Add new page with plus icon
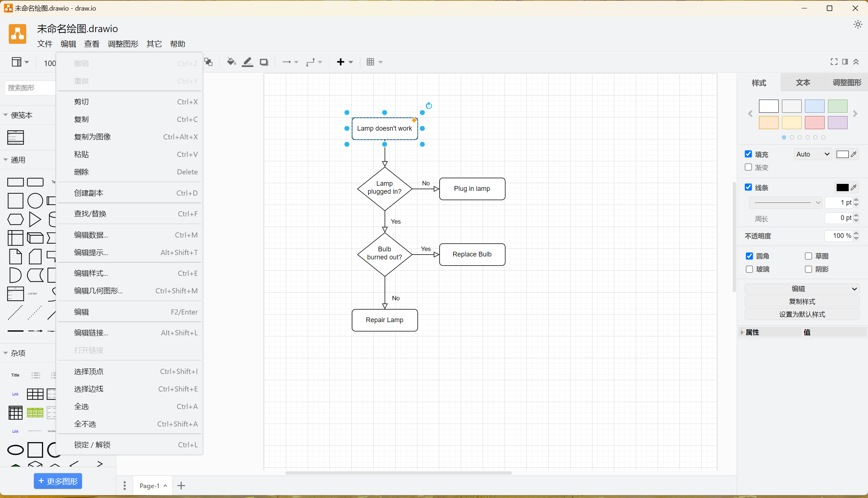 (x=181, y=486)
